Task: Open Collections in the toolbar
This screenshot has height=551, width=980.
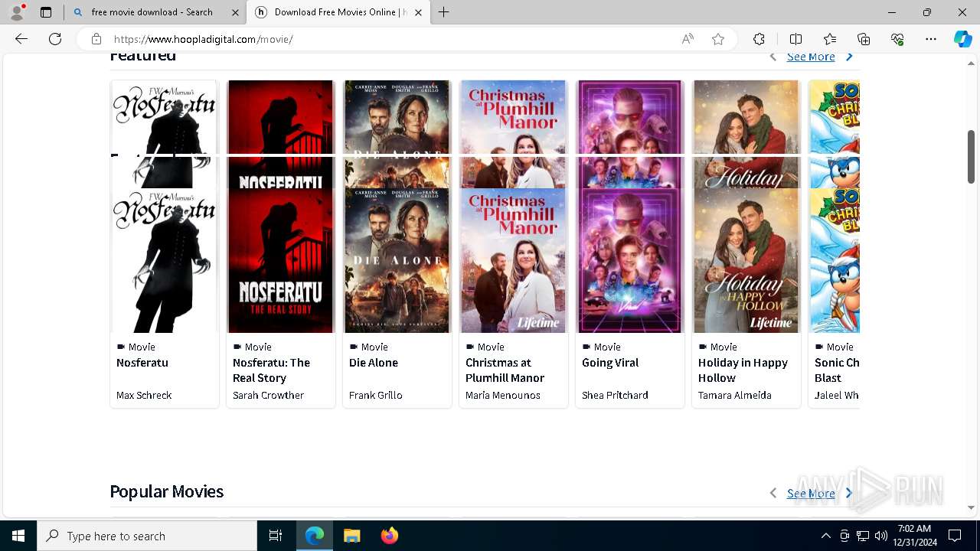Action: (864, 39)
